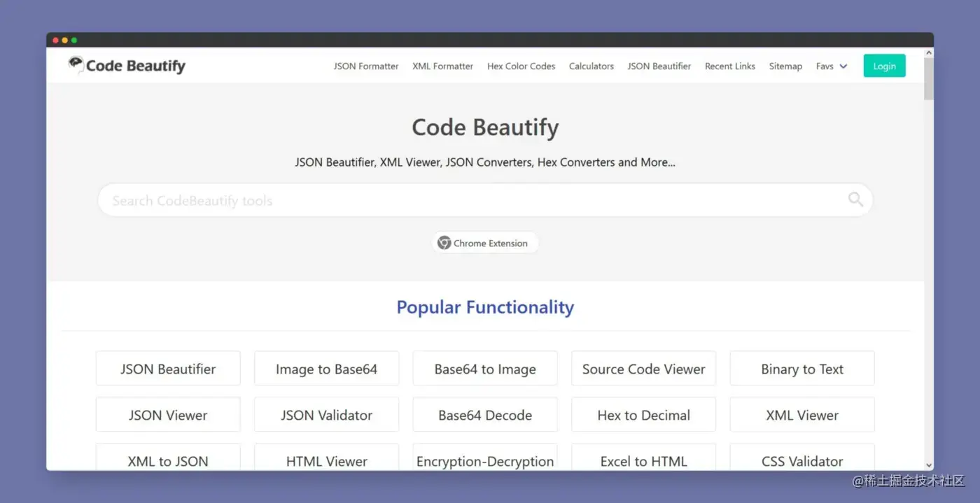Open the JSON Validator tile
This screenshot has width=980, height=503.
point(326,415)
